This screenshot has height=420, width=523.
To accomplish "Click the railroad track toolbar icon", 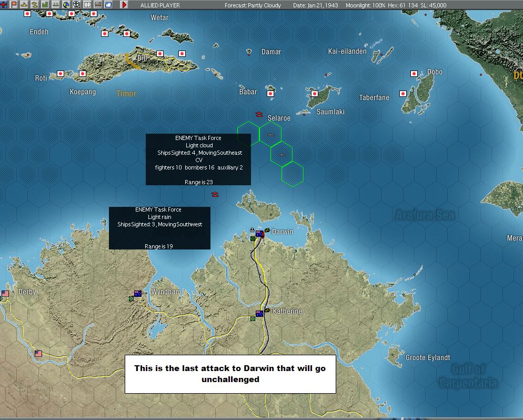I will pyautogui.click(x=98, y=5).
